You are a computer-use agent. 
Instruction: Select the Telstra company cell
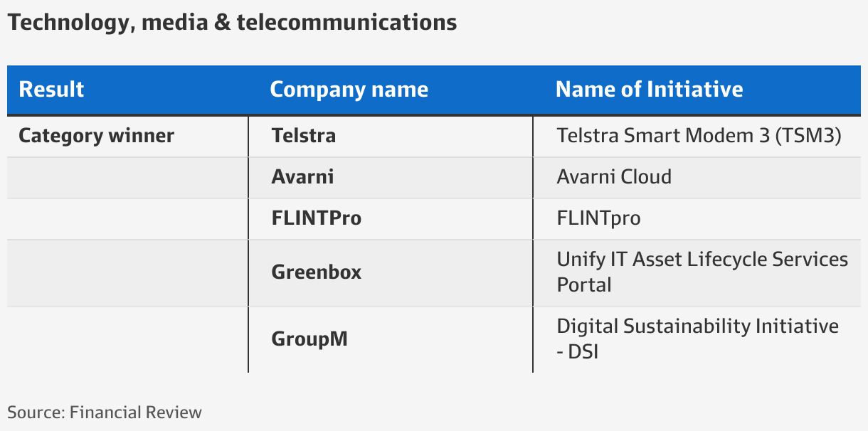tap(391, 136)
